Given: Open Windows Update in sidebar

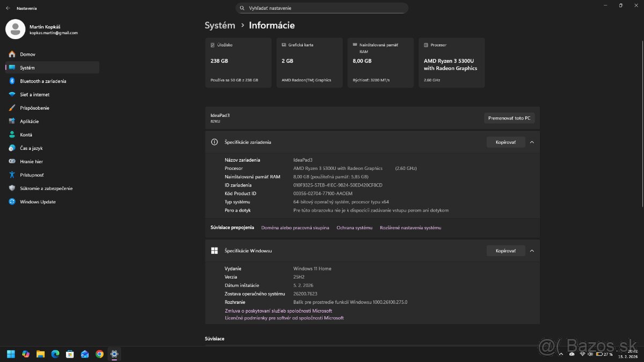Looking at the screenshot, I should [38, 202].
